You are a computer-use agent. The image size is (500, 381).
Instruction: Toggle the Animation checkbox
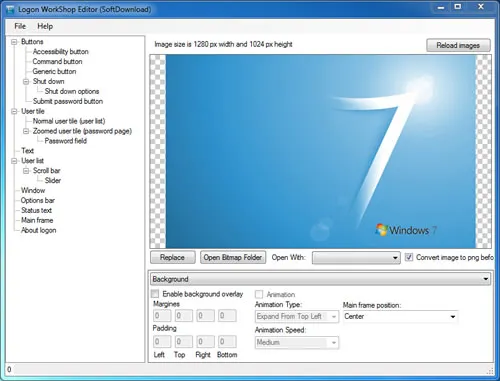259,294
